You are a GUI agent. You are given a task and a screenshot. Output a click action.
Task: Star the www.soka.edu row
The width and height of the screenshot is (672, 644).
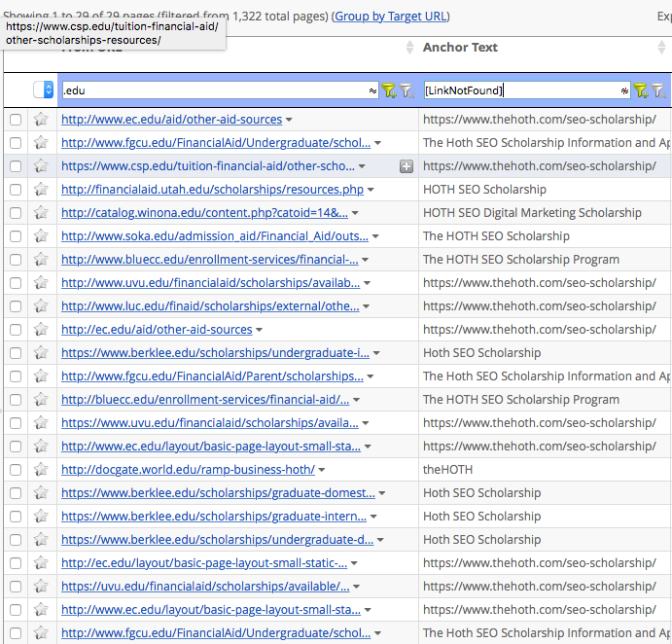(x=41, y=235)
